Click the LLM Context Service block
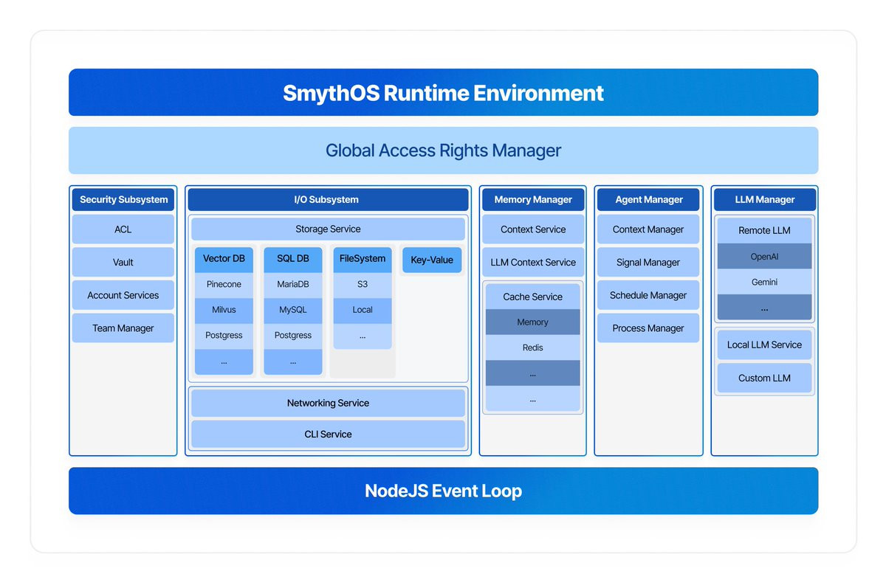 [x=533, y=262]
